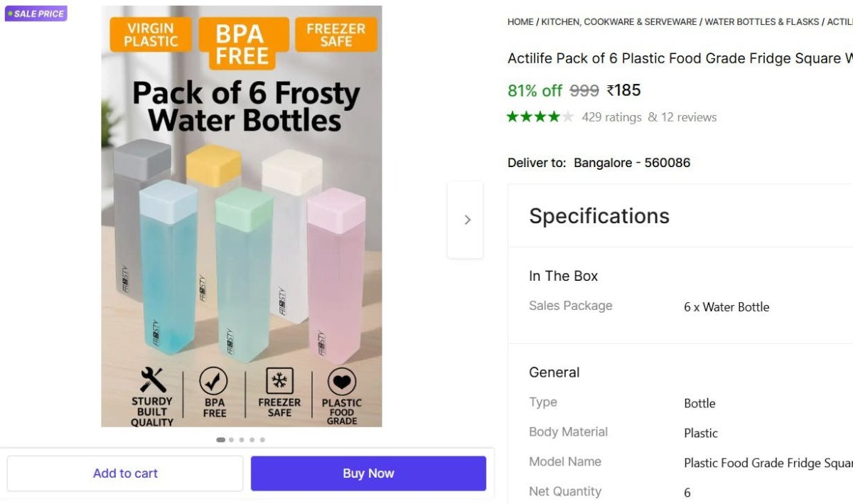This screenshot has width=853, height=504.
Task: Collapse the Specifications section
Action: (599, 216)
